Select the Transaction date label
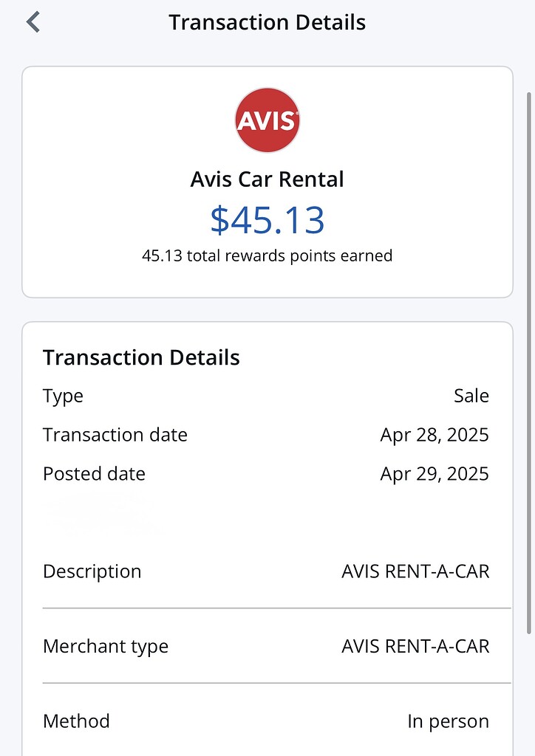The height and width of the screenshot is (756, 535). 115,435
